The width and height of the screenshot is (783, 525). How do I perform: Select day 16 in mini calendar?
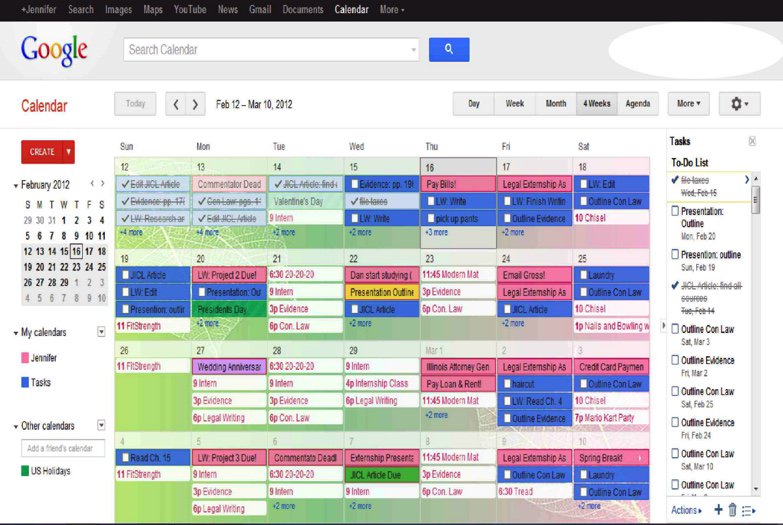point(76,251)
